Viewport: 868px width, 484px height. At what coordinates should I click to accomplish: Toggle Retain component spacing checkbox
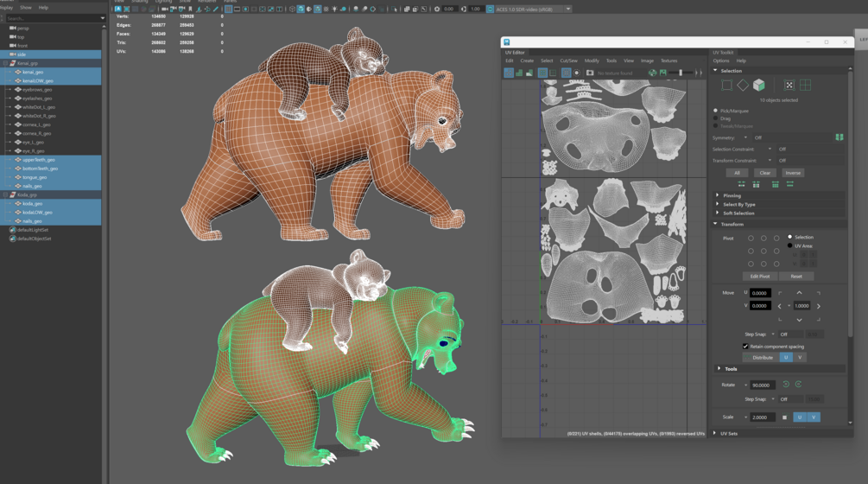tap(745, 346)
